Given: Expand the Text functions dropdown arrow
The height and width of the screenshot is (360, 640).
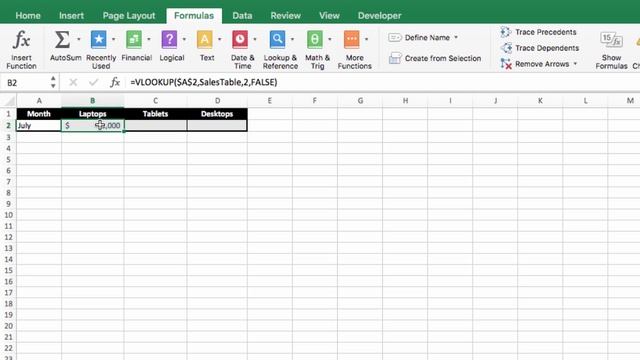Looking at the screenshot, I should pos(220,39).
